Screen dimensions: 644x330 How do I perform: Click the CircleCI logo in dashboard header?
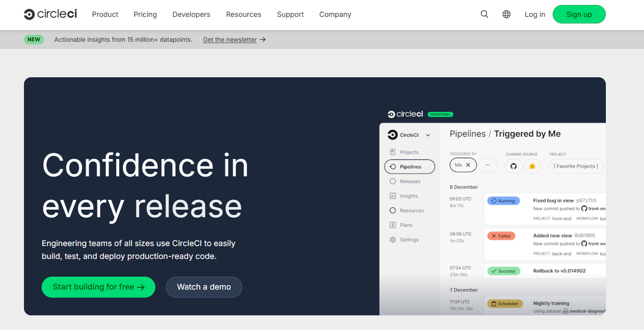[x=405, y=114]
